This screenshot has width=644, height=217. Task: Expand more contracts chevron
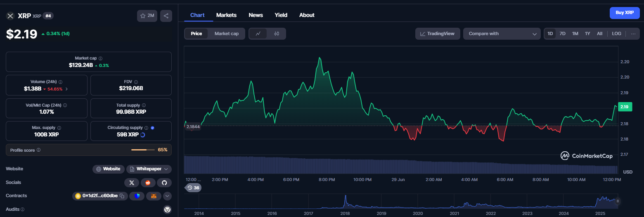tap(167, 196)
